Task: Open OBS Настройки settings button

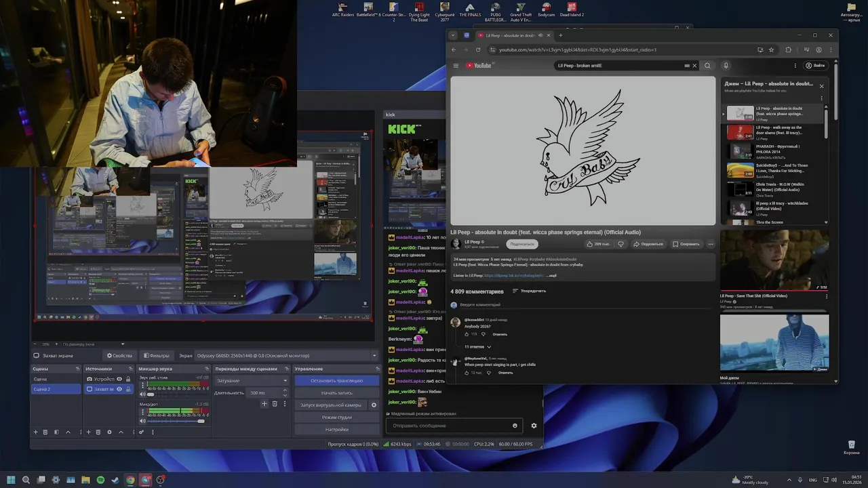Action: tap(336, 429)
